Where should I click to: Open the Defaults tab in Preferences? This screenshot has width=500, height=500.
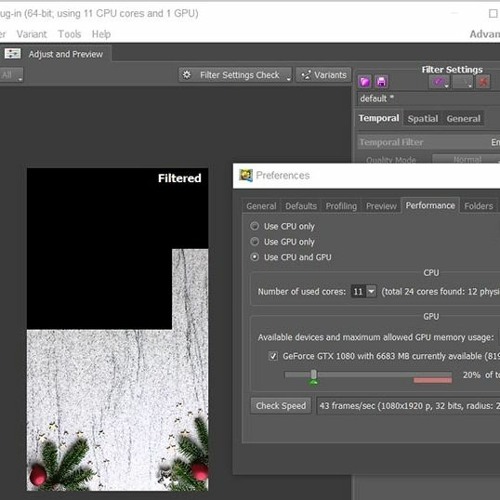coord(301,206)
